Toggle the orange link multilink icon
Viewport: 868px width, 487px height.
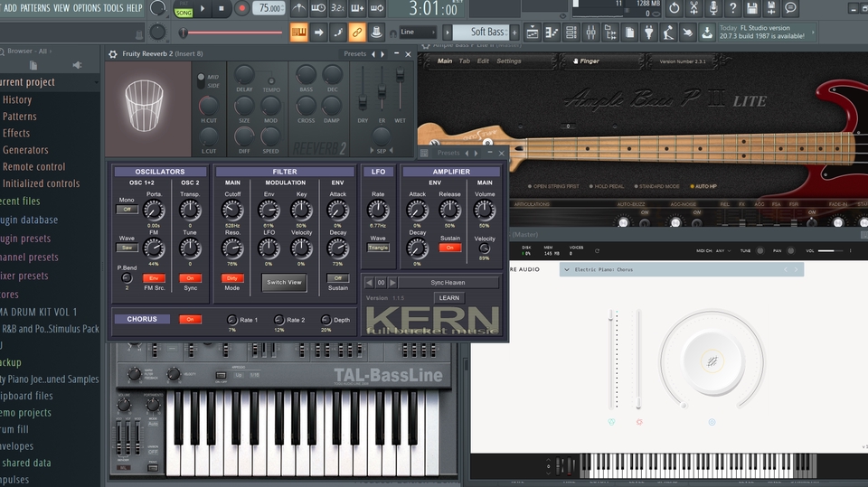click(357, 33)
